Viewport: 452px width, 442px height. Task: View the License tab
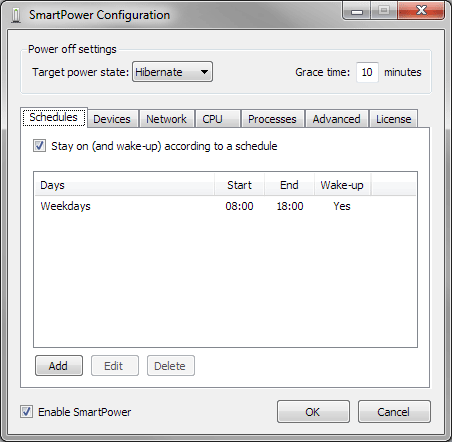click(394, 119)
